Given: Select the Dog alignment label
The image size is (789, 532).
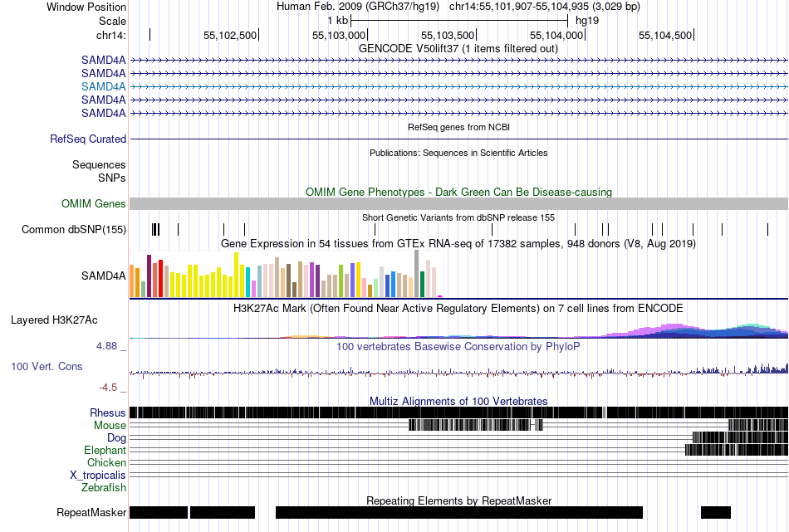Looking at the screenshot, I should (x=116, y=438).
